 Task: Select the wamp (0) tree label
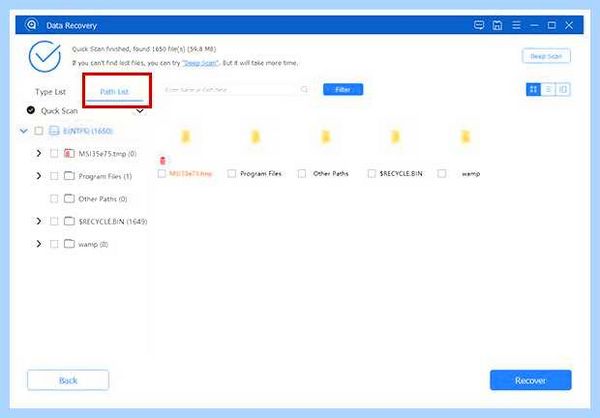[93, 244]
